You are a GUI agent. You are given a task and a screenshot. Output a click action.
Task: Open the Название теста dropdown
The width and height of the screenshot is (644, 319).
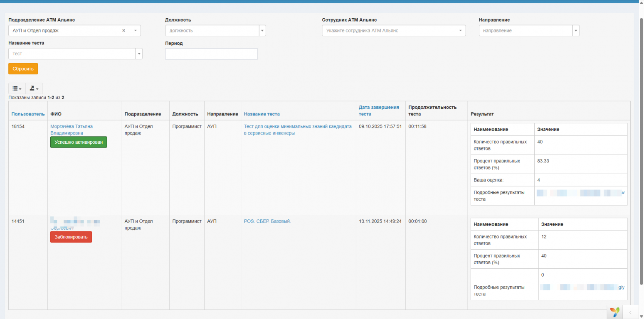pyautogui.click(x=139, y=54)
